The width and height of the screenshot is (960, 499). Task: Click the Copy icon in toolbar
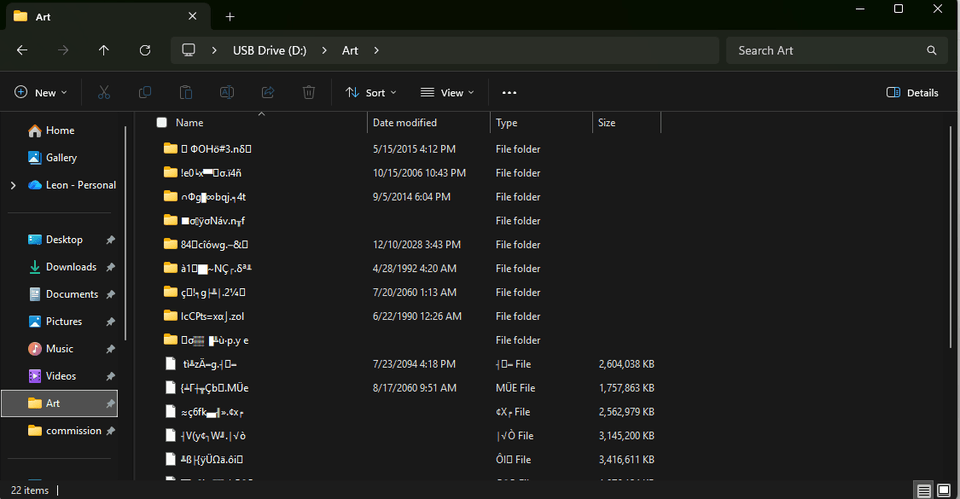click(x=145, y=92)
